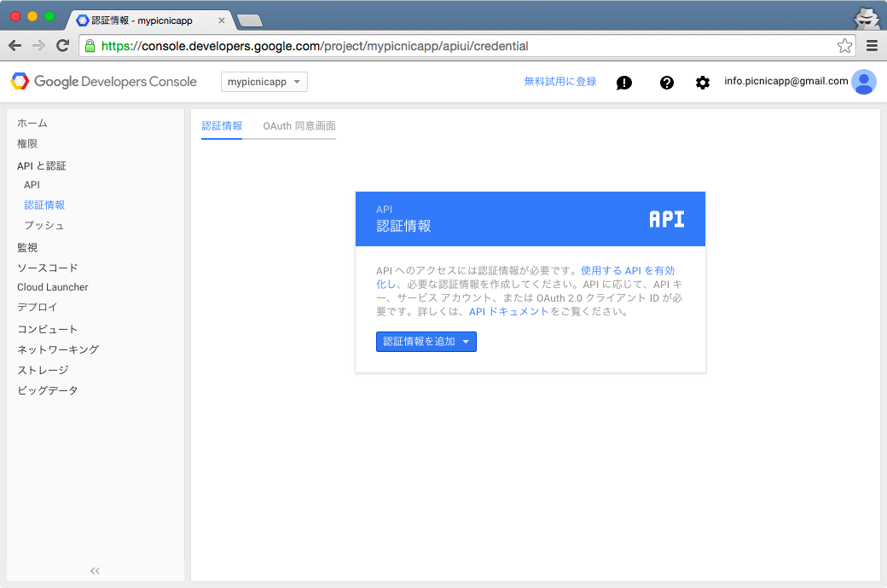The image size is (887, 588).
Task: Reload the page with refresh icon
Action: pyautogui.click(x=63, y=46)
